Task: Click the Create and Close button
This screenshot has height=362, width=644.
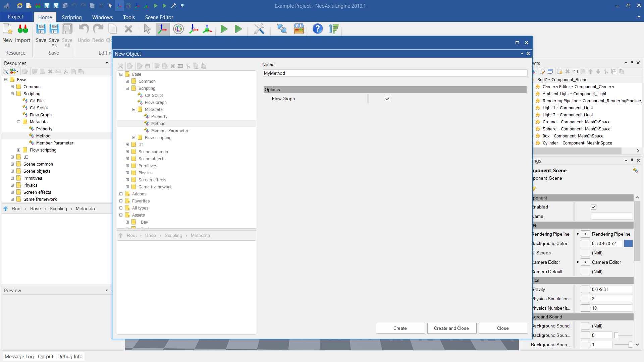Action: (x=451, y=328)
